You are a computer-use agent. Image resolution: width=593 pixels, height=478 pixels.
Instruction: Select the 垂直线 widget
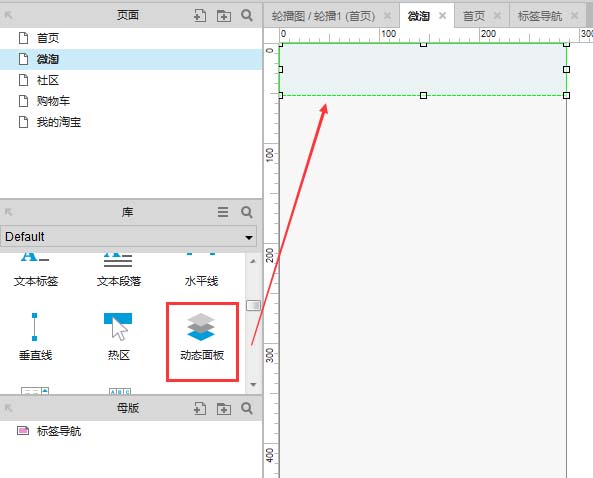point(35,337)
